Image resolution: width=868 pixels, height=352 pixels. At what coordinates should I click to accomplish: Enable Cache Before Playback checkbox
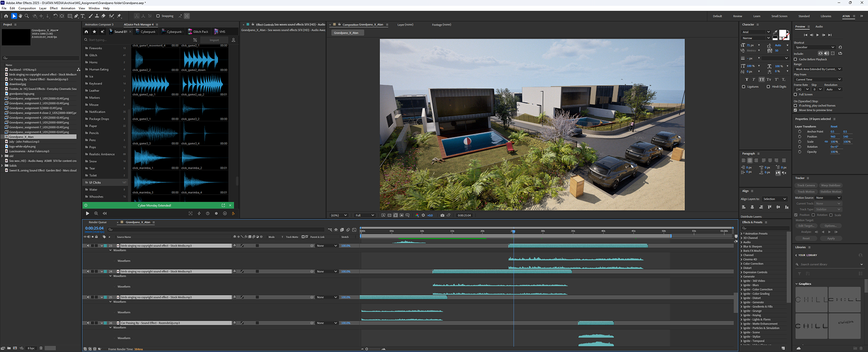[795, 59]
